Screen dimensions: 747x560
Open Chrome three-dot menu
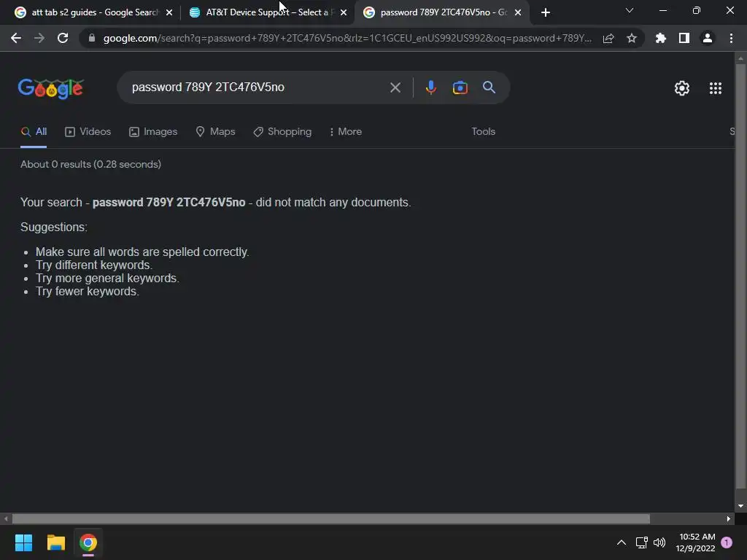[x=731, y=38]
